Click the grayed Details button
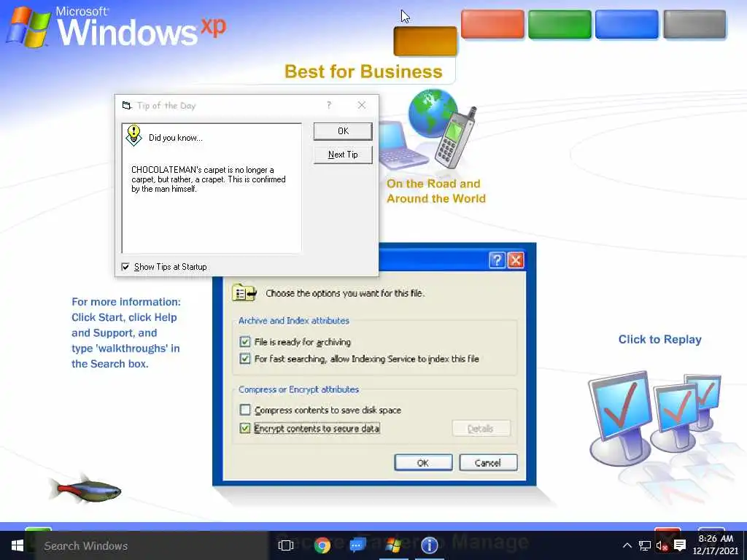This screenshot has height=560, width=747. click(481, 428)
